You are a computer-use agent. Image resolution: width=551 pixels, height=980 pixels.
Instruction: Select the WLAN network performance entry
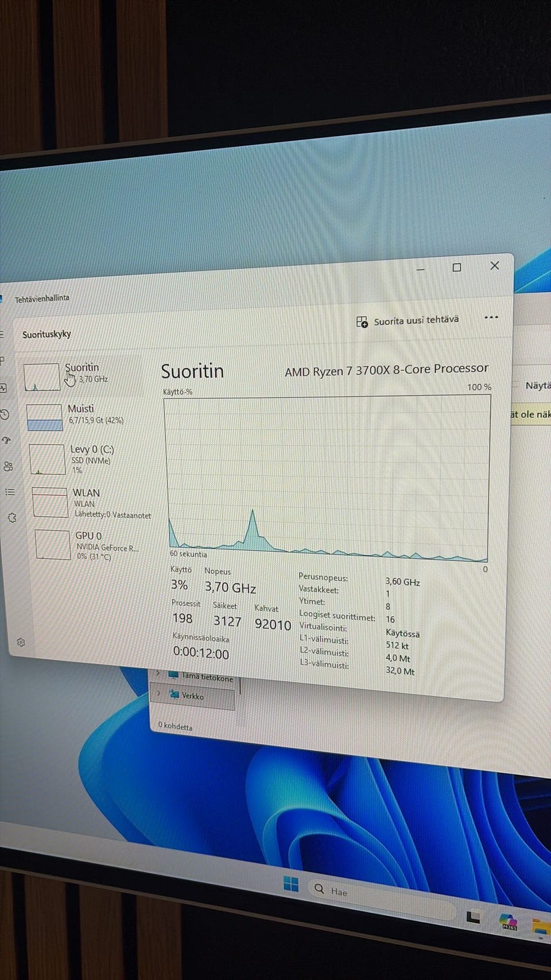point(92,502)
